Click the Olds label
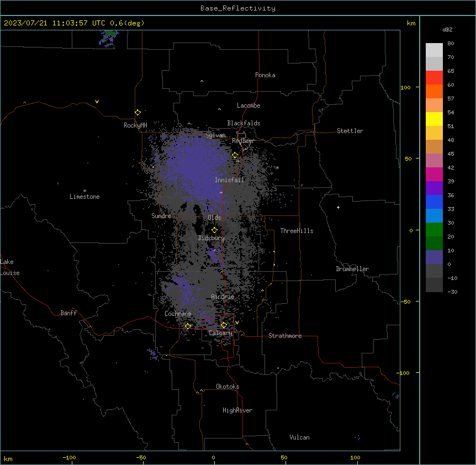 (214, 218)
